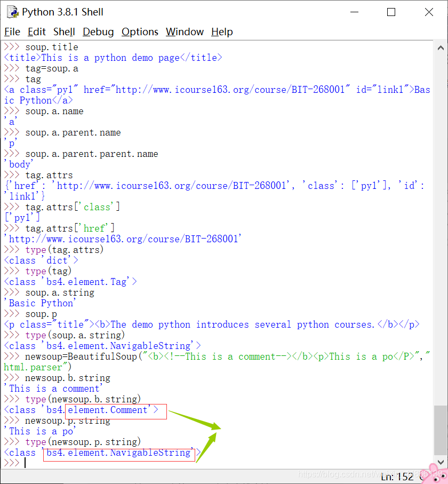448x484 pixels.
Task: Click the 'type(newsoup. p. string)' command
Action: [83, 442]
